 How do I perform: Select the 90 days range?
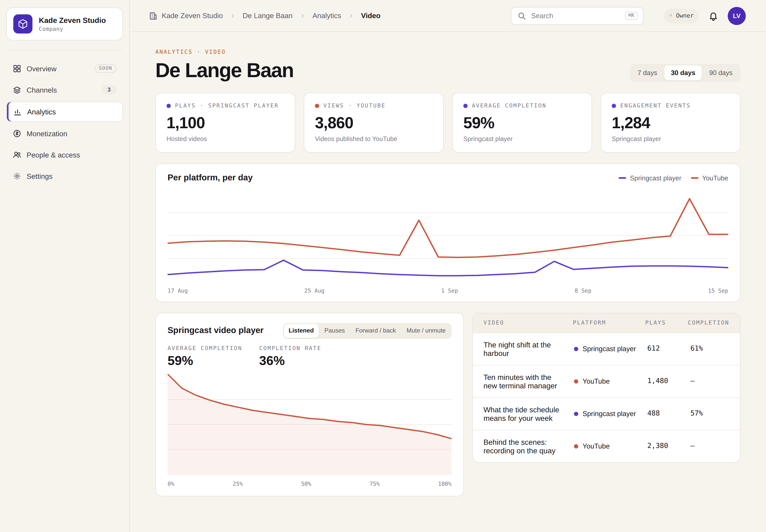coord(720,73)
